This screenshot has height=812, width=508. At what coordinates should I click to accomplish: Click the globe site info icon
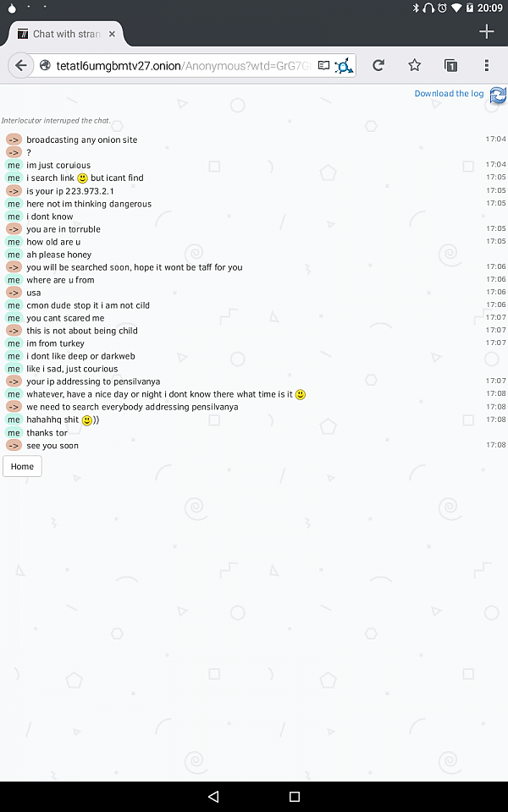click(x=45, y=65)
